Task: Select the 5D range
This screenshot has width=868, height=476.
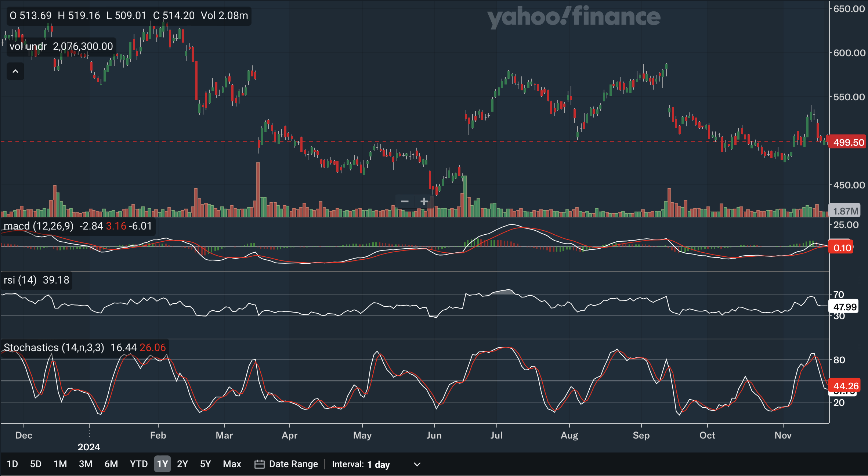Action: pos(36,464)
